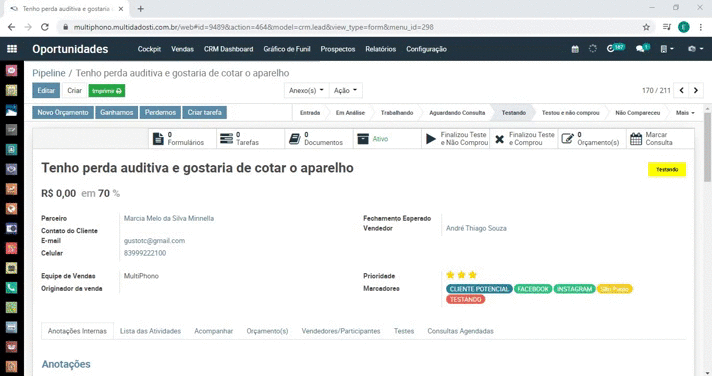
Task: Open the chat messages icon in navbar
Action: click(643, 48)
